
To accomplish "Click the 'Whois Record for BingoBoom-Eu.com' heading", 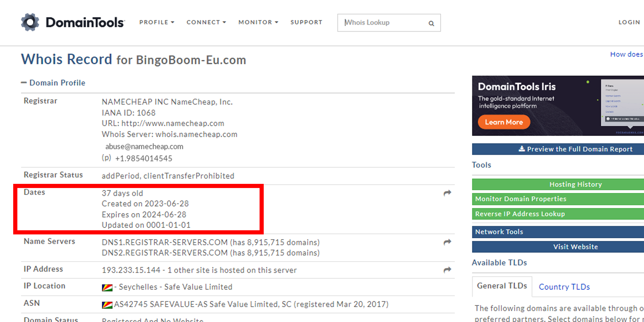I will coord(133,60).
